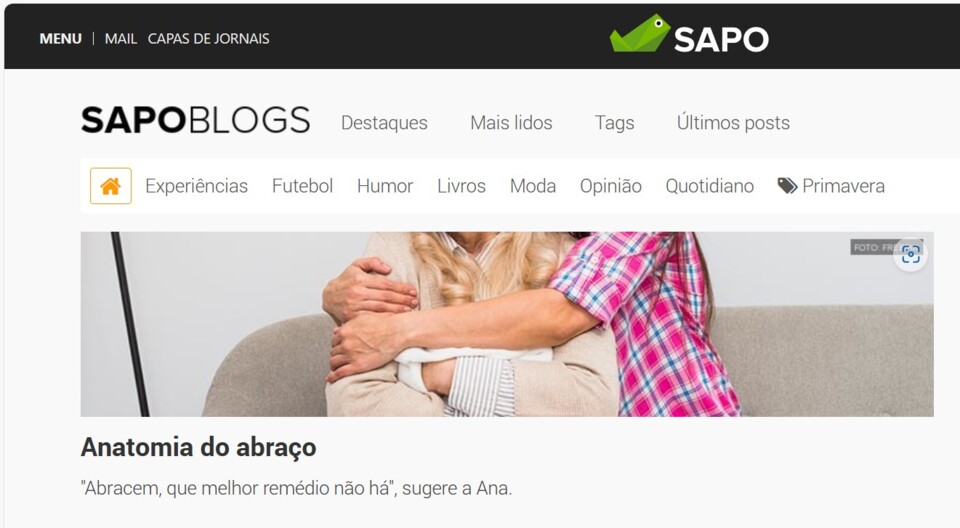The width and height of the screenshot is (960, 528).
Task: Select the Livros category
Action: tap(462, 186)
